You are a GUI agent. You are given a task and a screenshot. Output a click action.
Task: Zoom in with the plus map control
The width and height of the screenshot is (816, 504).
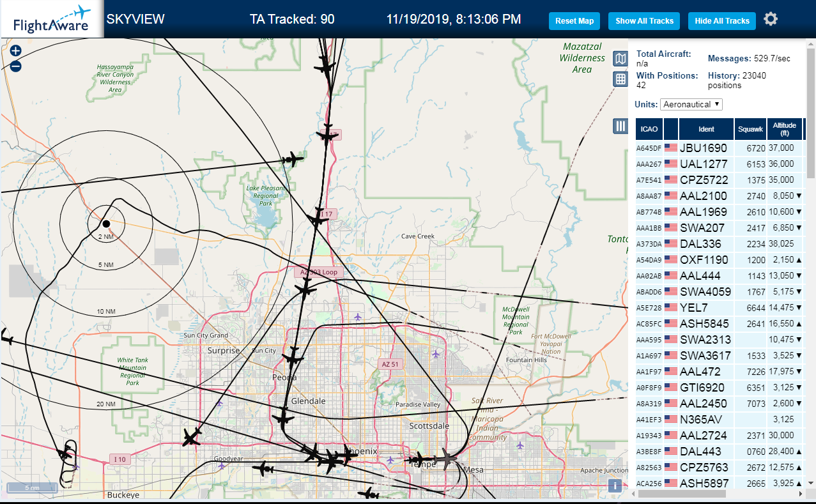[16, 50]
